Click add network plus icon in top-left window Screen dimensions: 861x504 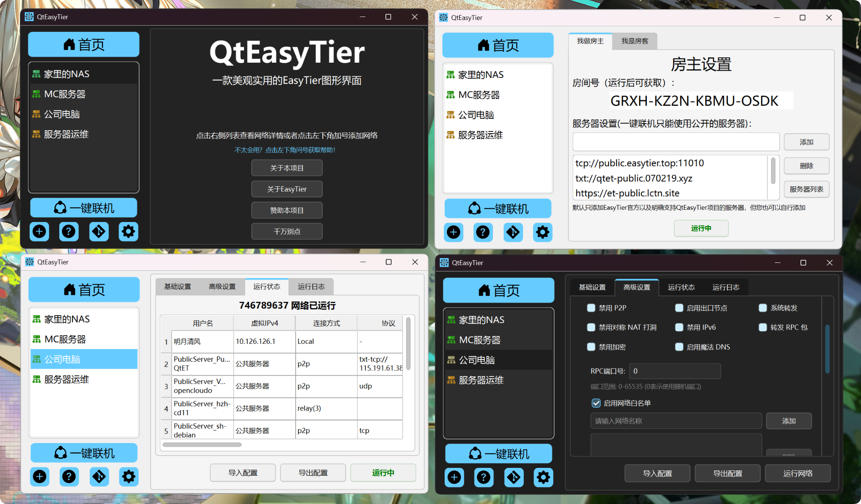[40, 232]
